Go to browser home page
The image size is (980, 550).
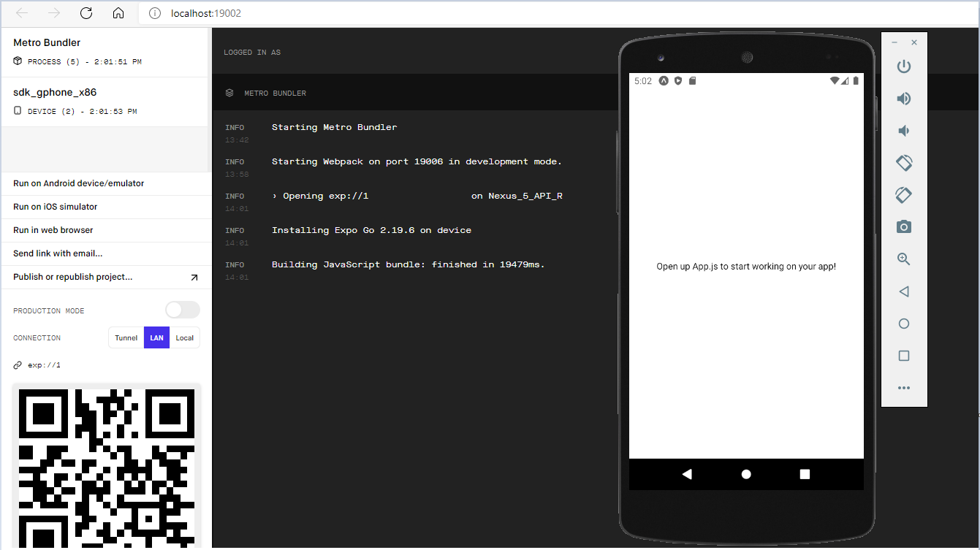(118, 13)
